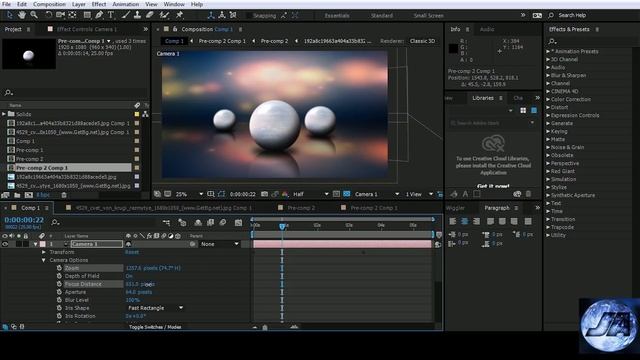This screenshot has height=360, width=640.
Task: Click the timeline current-time indicator
Action: coord(282,226)
